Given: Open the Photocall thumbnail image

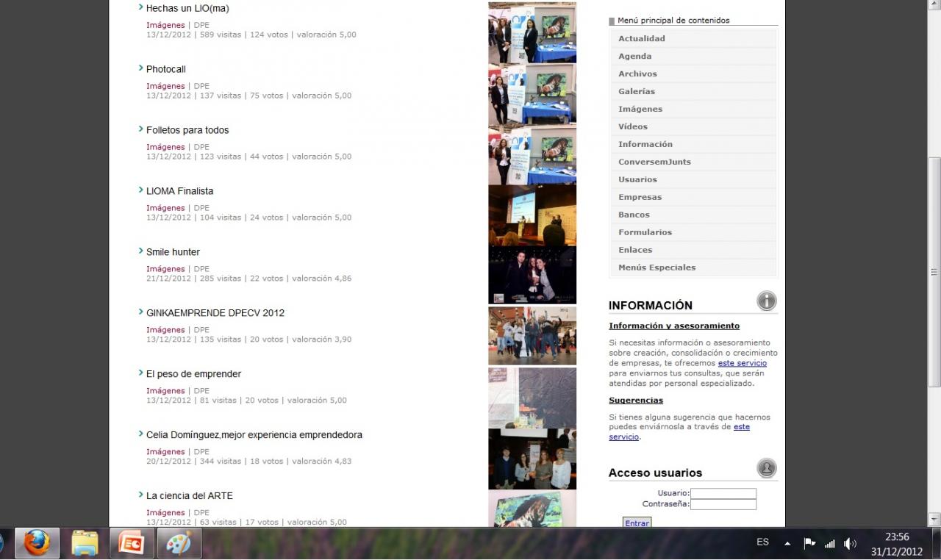Looking at the screenshot, I should 532,94.
